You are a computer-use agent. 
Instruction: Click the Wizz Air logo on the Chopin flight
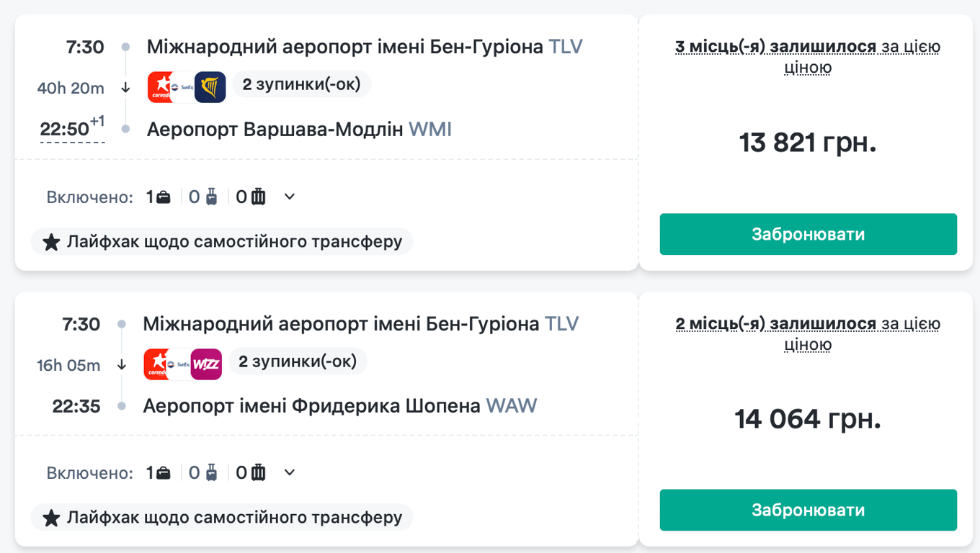(206, 364)
